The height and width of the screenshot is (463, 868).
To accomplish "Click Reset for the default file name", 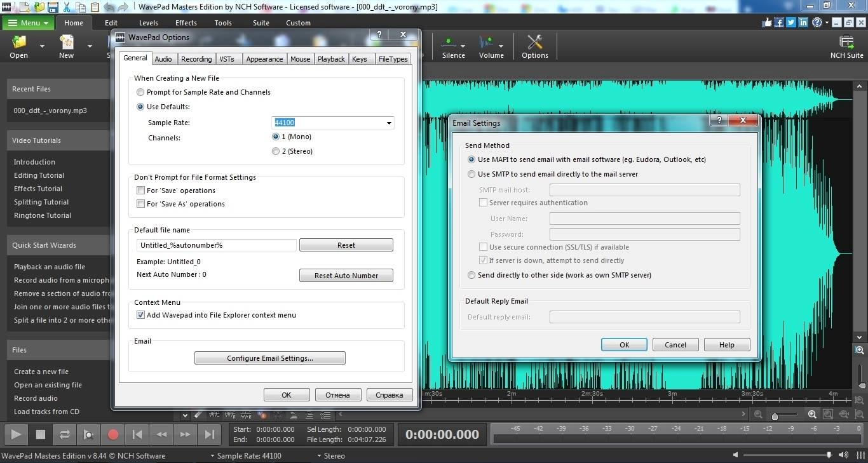I will point(346,245).
